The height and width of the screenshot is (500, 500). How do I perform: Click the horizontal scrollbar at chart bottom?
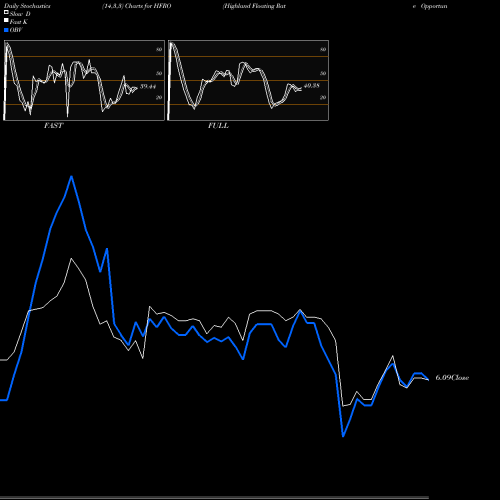click(214, 497)
